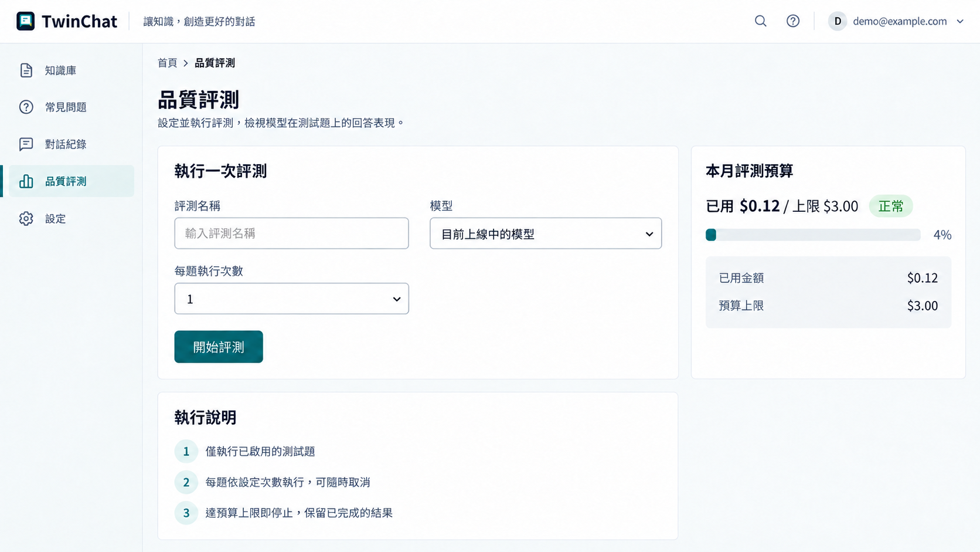
Task: Focus the 評測名稱 input field
Action: [x=291, y=233]
